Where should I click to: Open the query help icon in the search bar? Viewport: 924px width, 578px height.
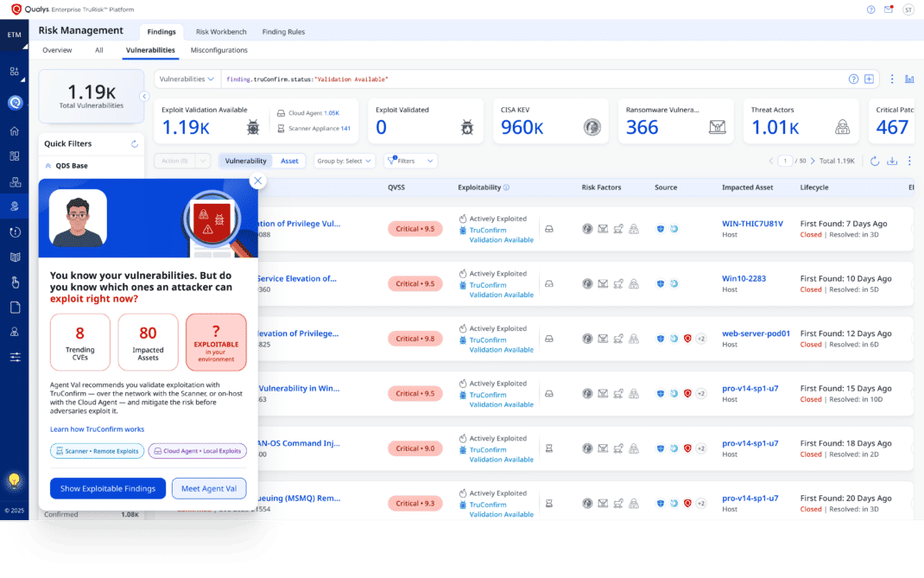[x=852, y=79]
